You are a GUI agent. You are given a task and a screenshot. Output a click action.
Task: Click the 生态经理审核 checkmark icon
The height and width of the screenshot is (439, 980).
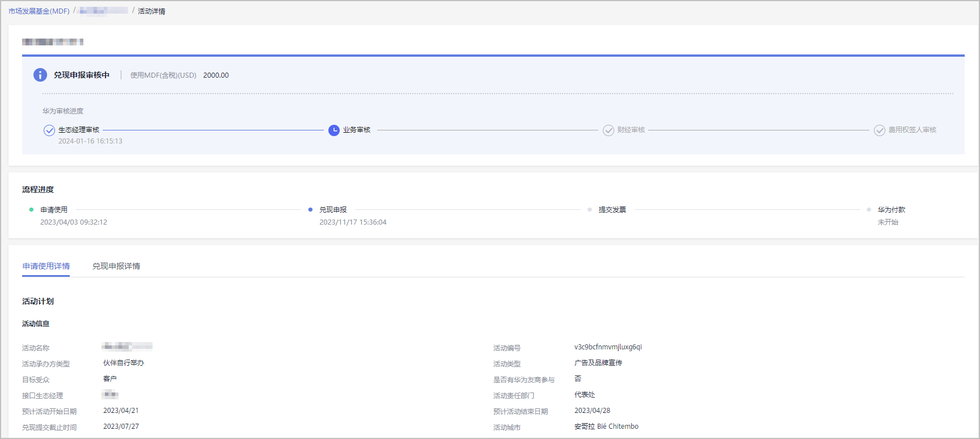point(49,130)
